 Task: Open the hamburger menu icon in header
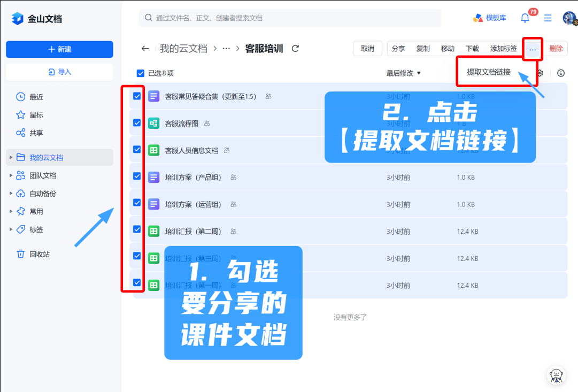tap(548, 18)
